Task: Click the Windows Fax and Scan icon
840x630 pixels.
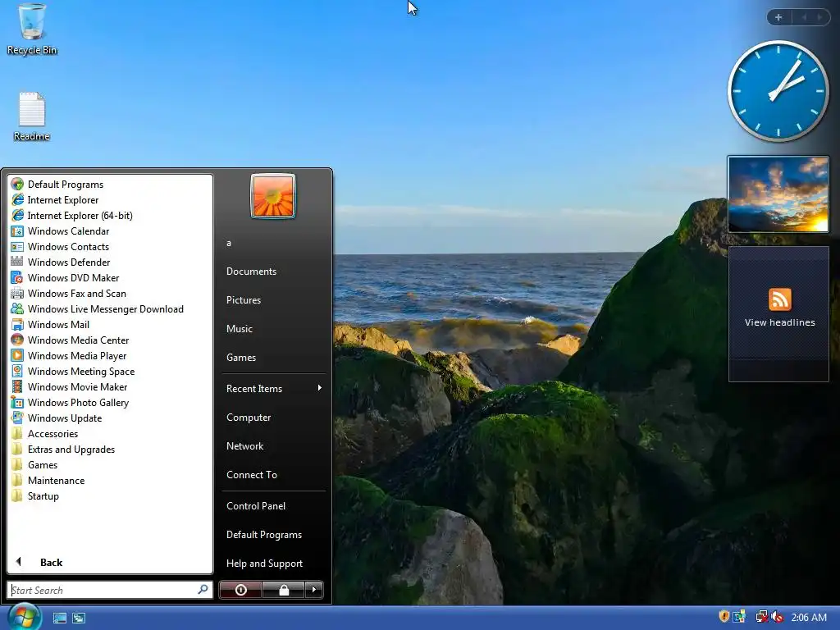Action: 17,294
